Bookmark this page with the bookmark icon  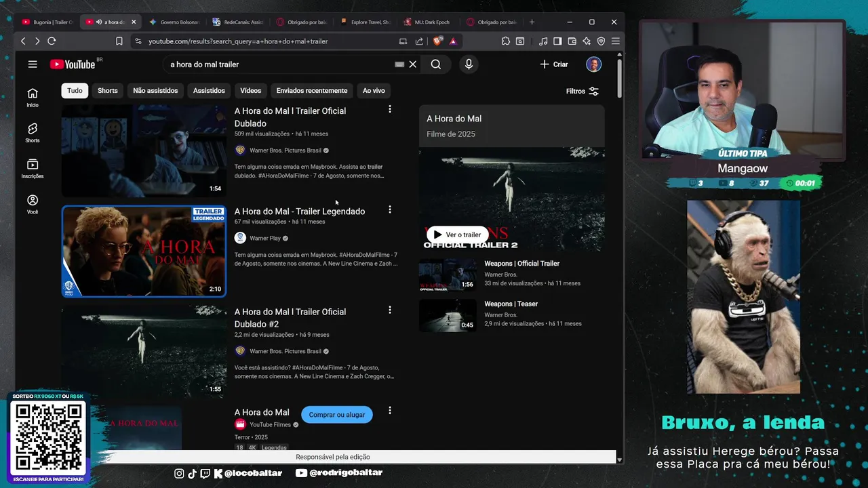pyautogui.click(x=119, y=41)
